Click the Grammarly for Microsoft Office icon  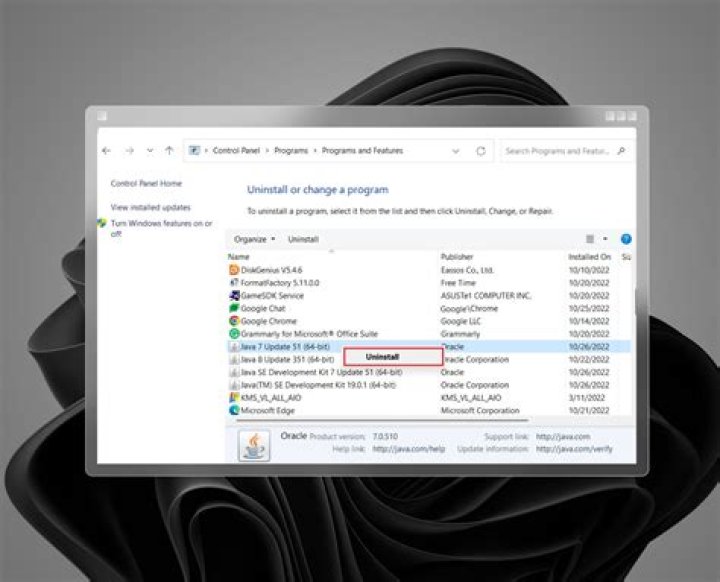tap(234, 334)
